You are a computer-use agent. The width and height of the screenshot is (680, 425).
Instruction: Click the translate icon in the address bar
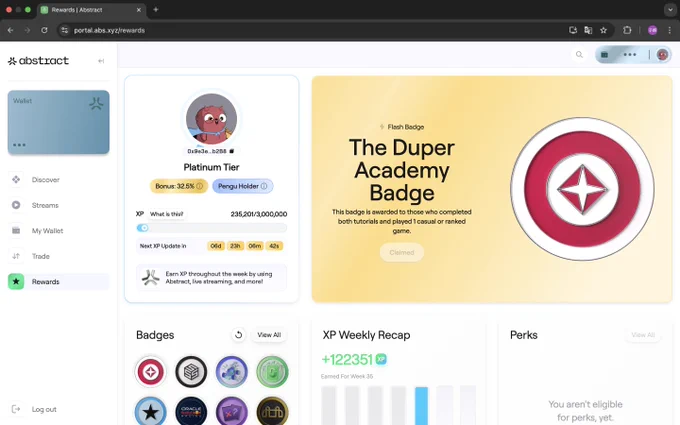(x=588, y=30)
